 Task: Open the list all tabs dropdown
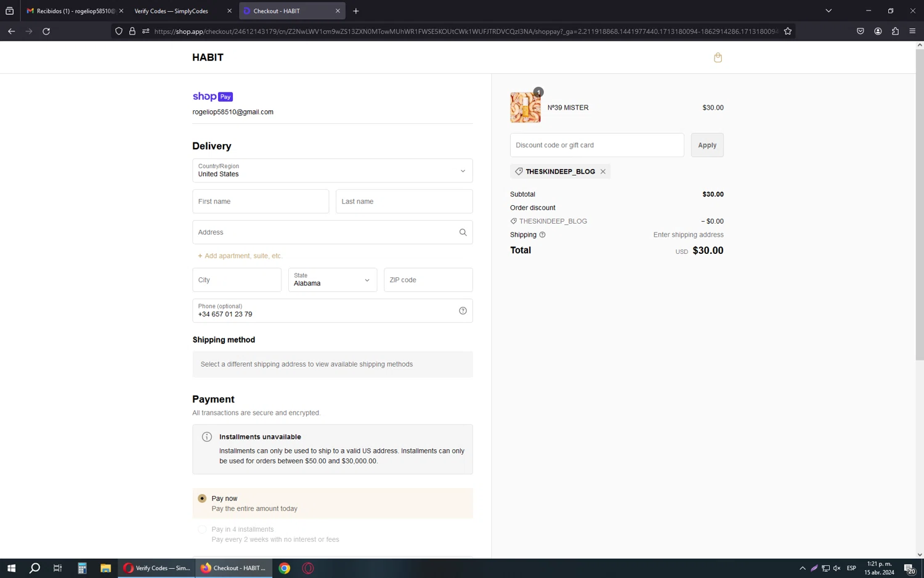pos(829,11)
